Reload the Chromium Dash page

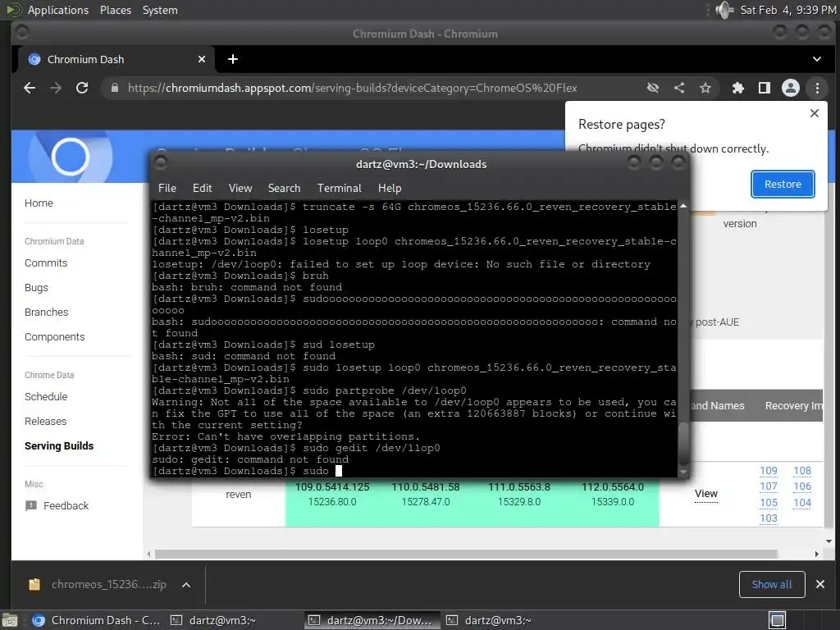tap(82, 88)
